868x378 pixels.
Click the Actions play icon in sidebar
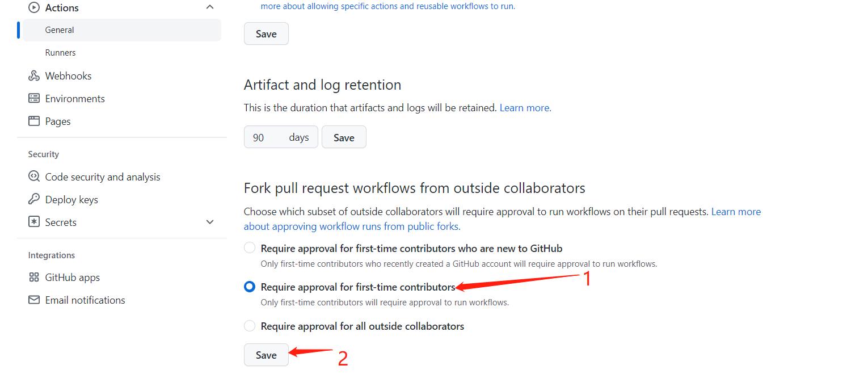click(34, 7)
